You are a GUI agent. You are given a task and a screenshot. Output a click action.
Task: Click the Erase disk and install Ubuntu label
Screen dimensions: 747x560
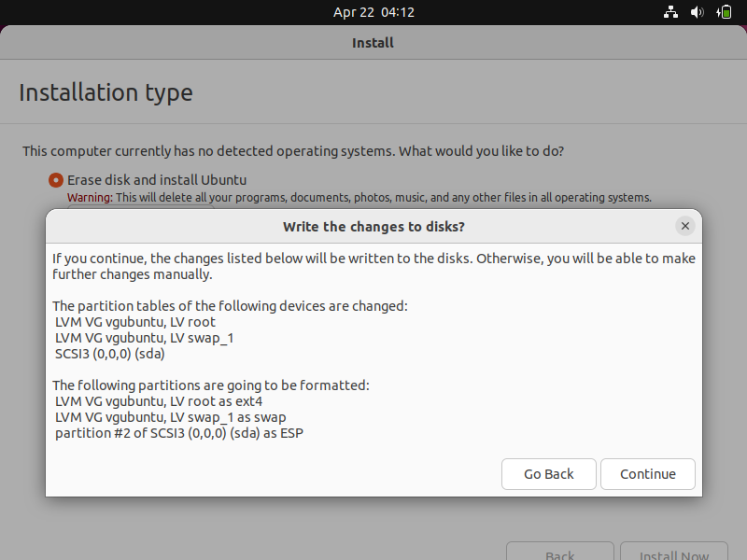tap(157, 180)
